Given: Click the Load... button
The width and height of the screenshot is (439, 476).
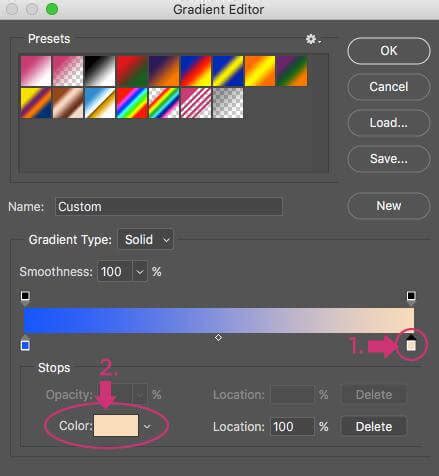Looking at the screenshot, I should coord(389,123).
